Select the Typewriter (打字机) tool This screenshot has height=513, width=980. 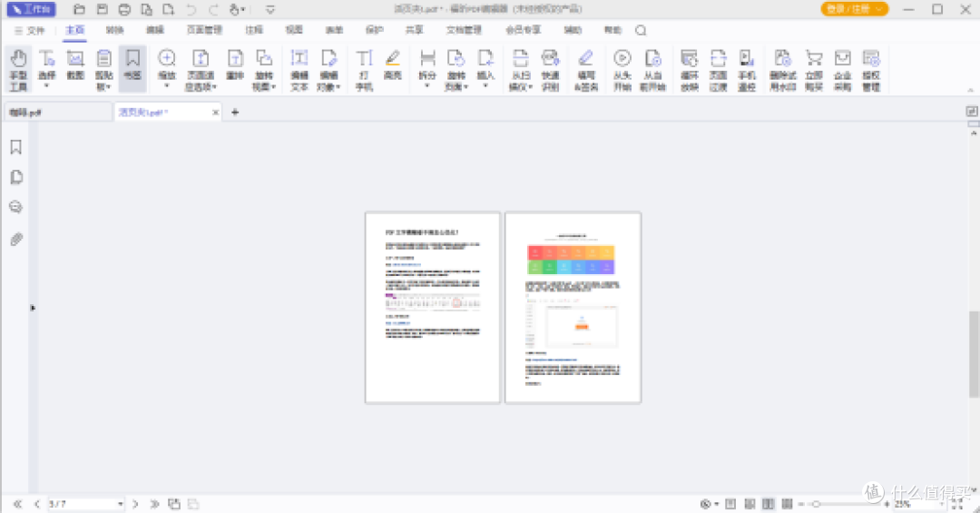[x=365, y=69]
